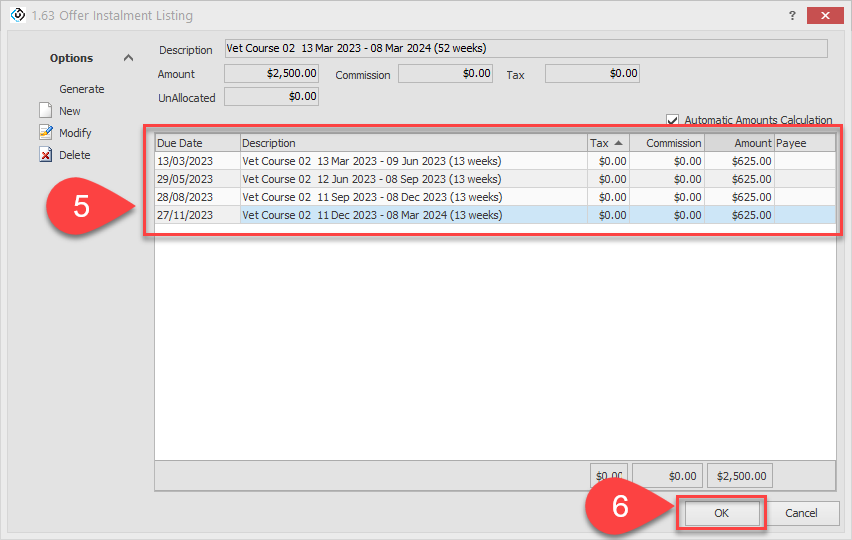Click the Description text field
852x540 pixels.
click(x=526, y=48)
